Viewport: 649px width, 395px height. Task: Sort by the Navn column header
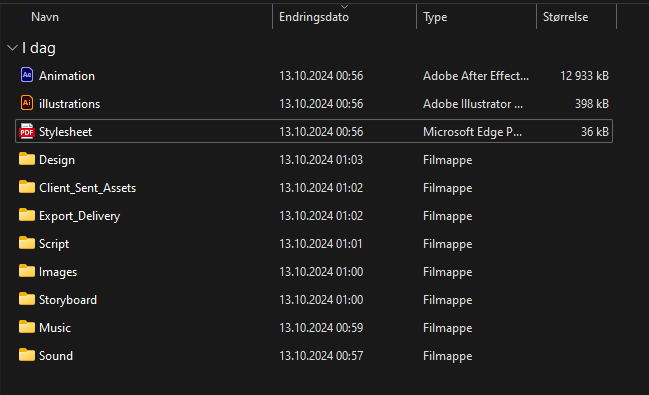[45, 17]
